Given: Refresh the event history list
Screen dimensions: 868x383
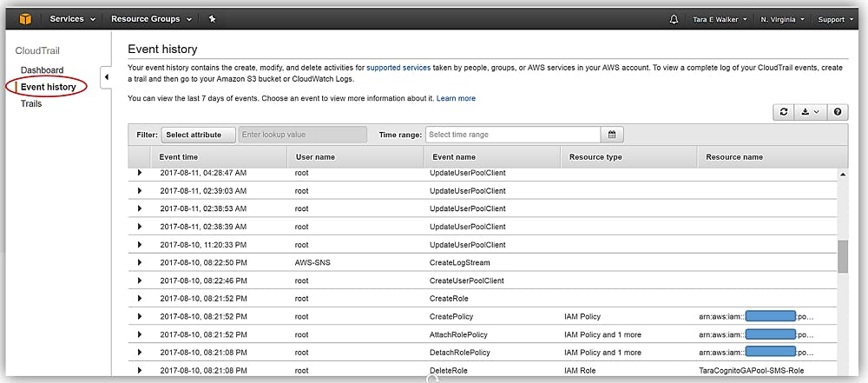Looking at the screenshot, I should pyautogui.click(x=784, y=112).
